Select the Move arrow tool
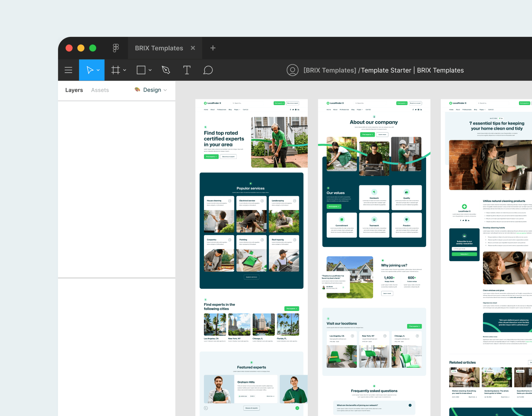The width and height of the screenshot is (532, 416). tap(90, 70)
